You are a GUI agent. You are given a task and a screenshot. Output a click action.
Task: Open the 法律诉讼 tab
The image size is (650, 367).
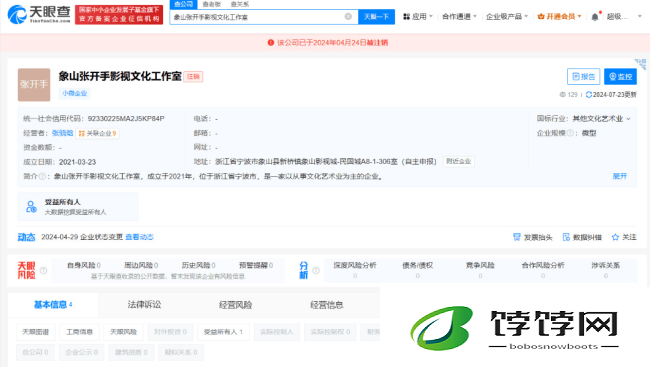pyautogui.click(x=144, y=305)
